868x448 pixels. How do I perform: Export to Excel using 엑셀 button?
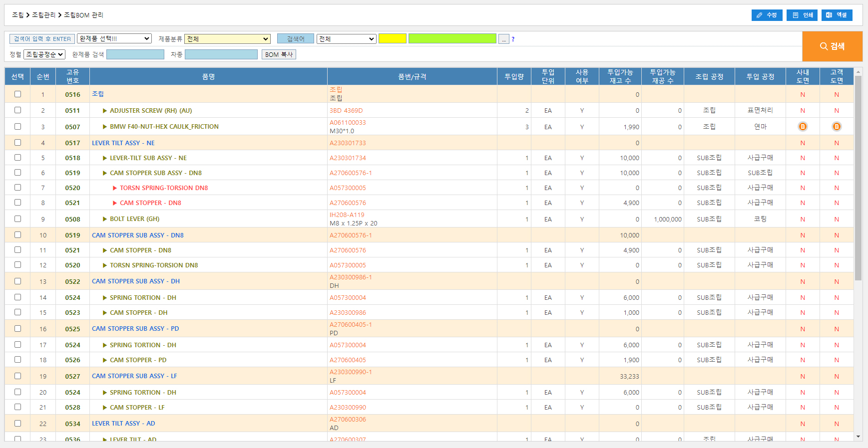click(x=837, y=15)
